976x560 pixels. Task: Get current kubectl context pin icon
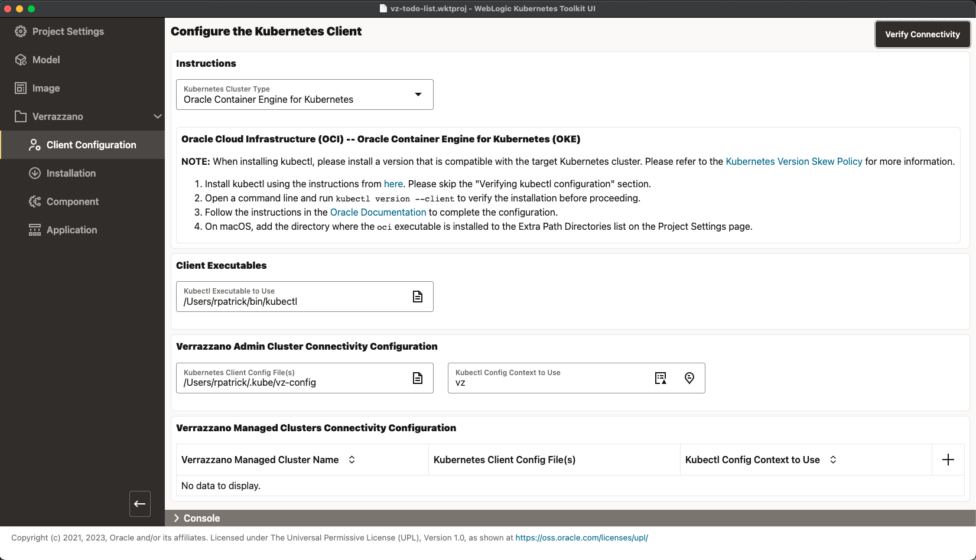(x=689, y=378)
